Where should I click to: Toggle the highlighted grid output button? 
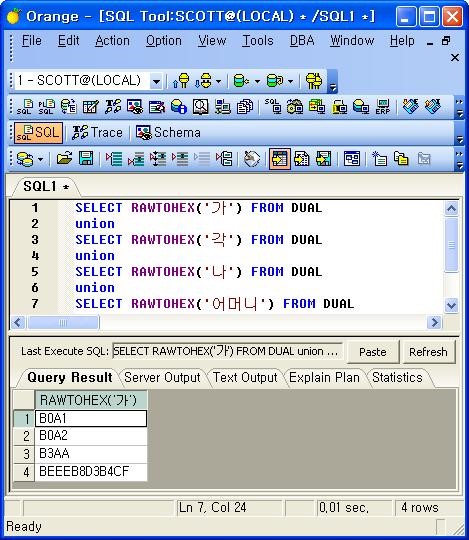pos(280,159)
